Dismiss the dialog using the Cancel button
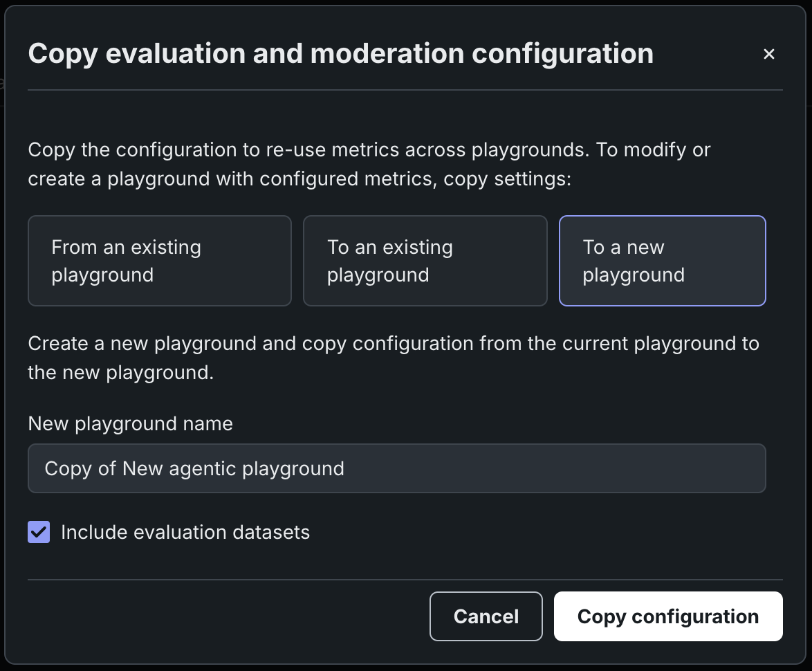This screenshot has height=671, width=812. coord(486,616)
